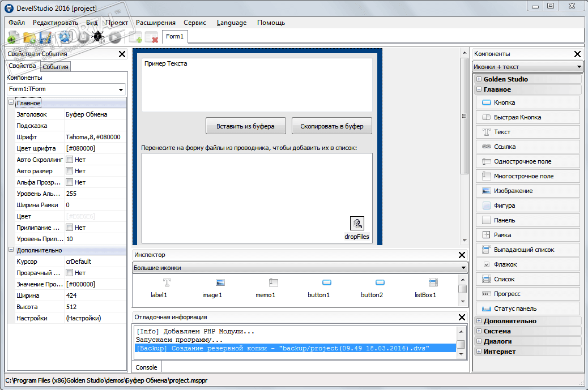Click the blue gear build icon
Viewport: 588px width, 390px height.
point(65,37)
